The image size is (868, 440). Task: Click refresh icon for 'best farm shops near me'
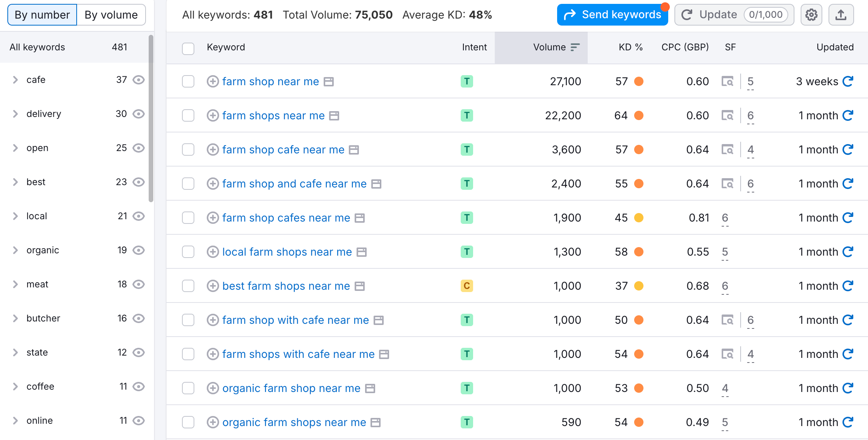tap(848, 286)
